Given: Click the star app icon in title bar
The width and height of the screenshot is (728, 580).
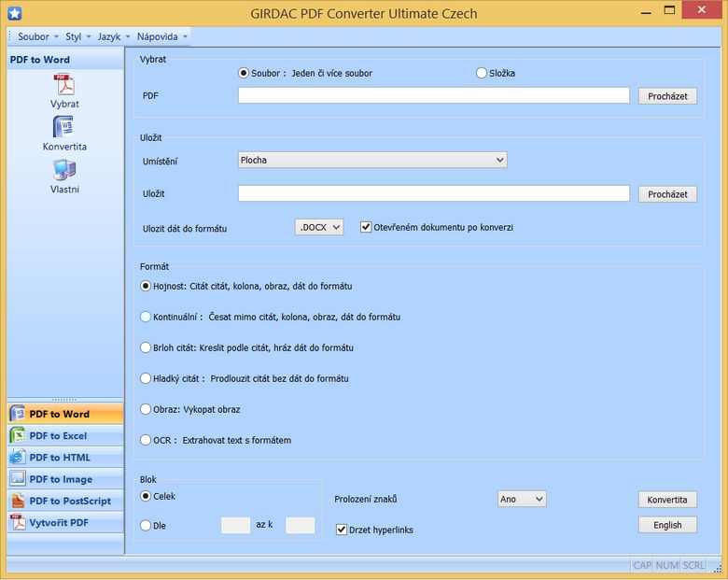Looking at the screenshot, I should tap(15, 13).
